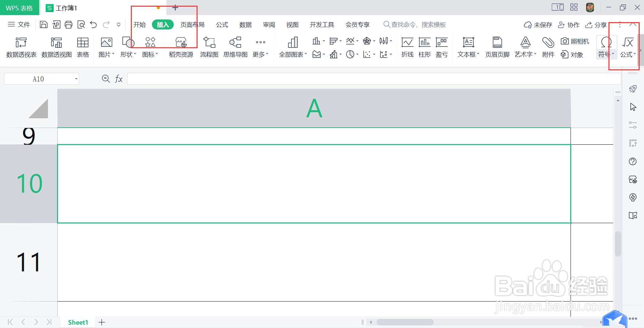Click the command search box

coord(415,24)
